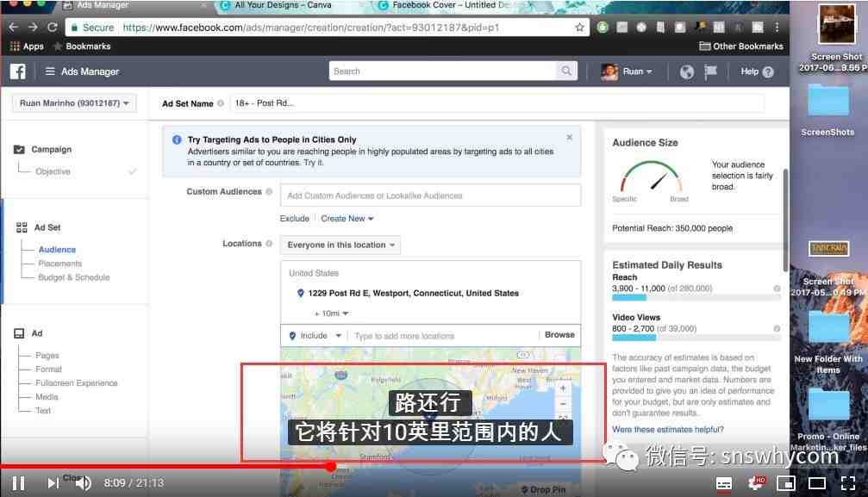Switch to Ads Manager browser tab
Screen dimensions: 868x497
[x=103, y=5]
